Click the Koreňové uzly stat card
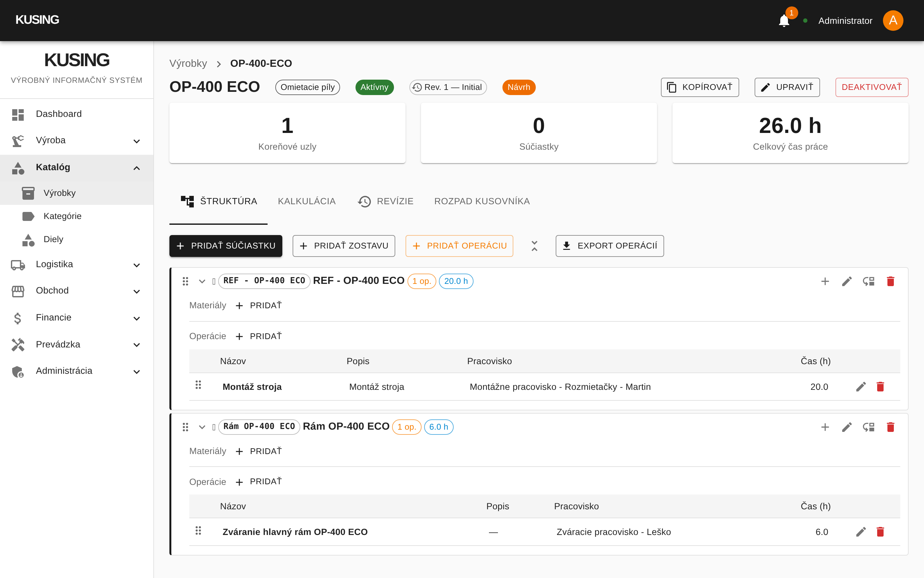Image resolution: width=924 pixels, height=578 pixels. (x=287, y=133)
